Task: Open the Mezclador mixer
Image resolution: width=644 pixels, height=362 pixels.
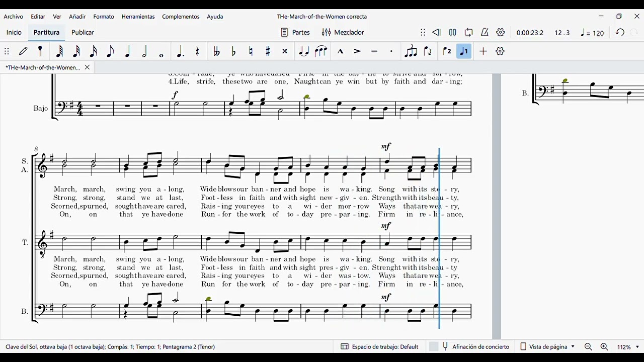Action: tap(343, 32)
